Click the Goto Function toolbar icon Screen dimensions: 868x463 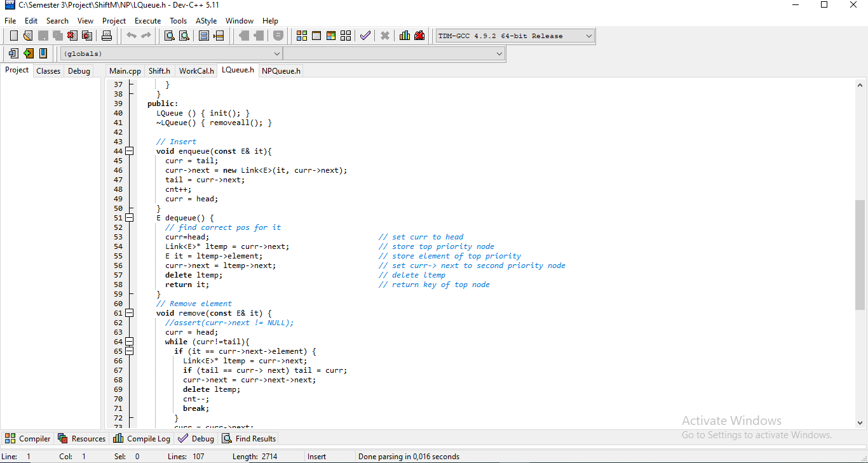point(204,36)
